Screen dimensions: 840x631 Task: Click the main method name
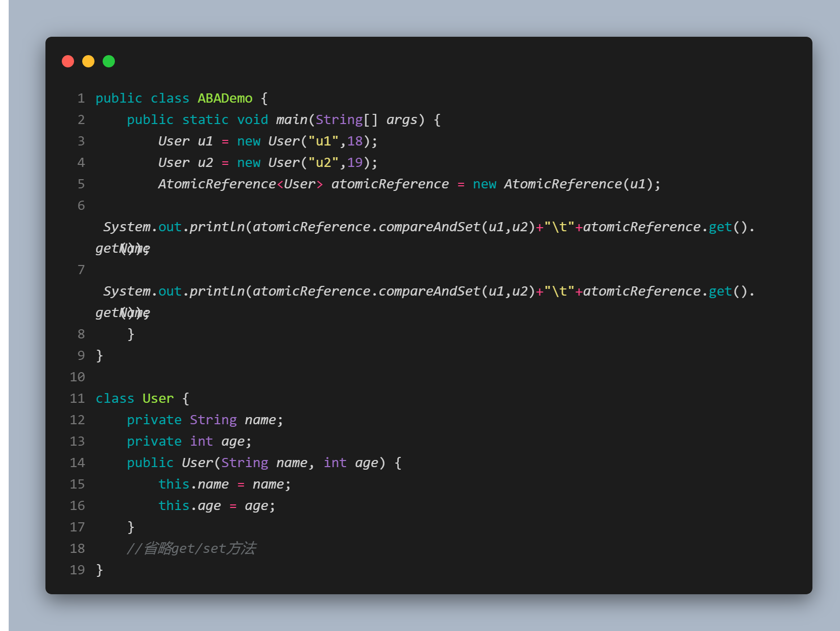click(x=292, y=119)
